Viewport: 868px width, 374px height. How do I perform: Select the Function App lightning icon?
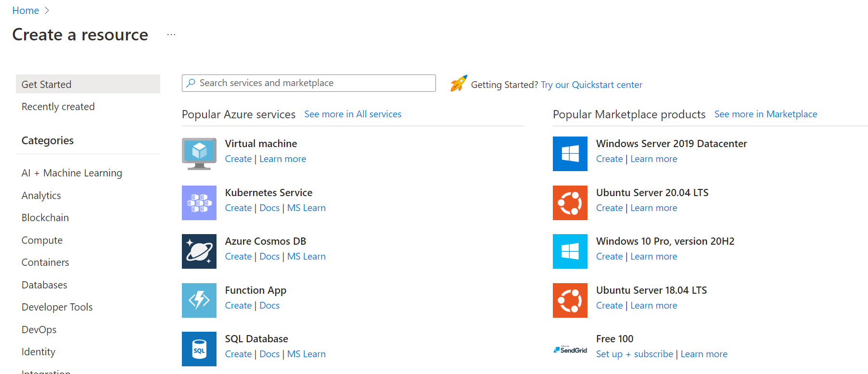(x=199, y=300)
